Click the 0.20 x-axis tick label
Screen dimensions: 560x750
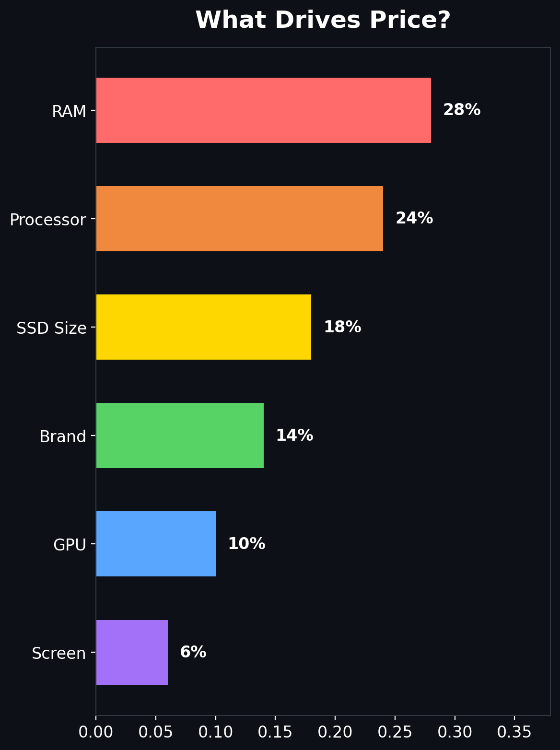click(335, 732)
